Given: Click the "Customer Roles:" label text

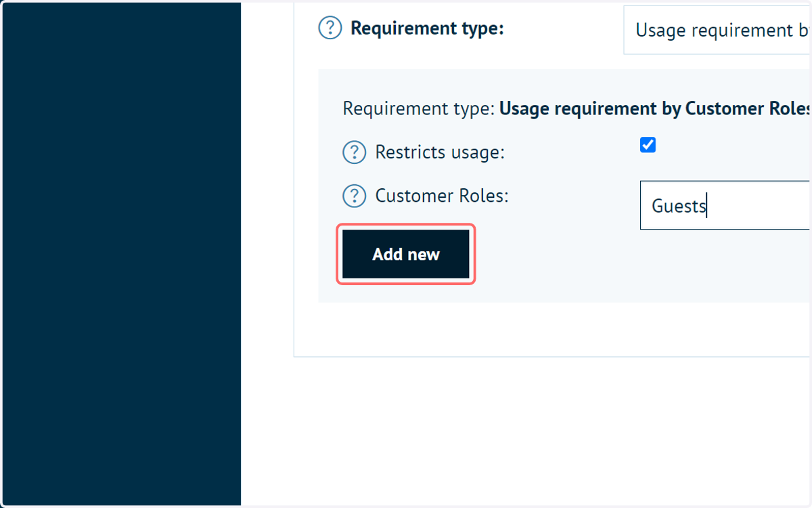Looking at the screenshot, I should coord(442,196).
